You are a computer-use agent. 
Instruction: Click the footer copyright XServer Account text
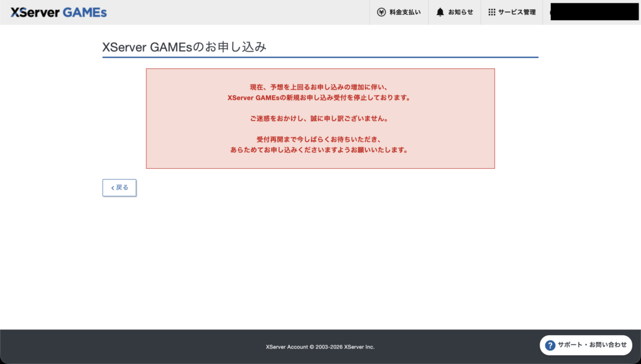pos(320,347)
